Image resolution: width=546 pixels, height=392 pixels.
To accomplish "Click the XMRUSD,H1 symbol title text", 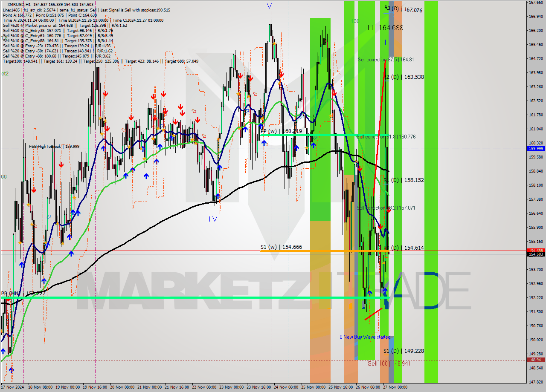I will [x=19, y=4].
